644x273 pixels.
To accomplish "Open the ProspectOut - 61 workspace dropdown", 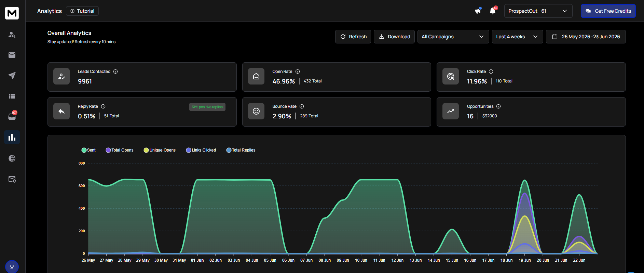I will (x=538, y=11).
